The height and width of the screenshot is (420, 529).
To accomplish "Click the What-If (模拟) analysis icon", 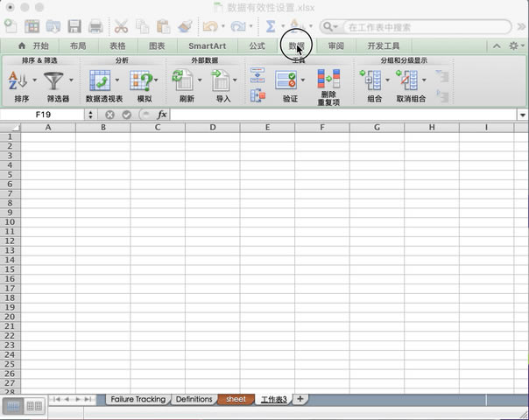I will point(140,81).
